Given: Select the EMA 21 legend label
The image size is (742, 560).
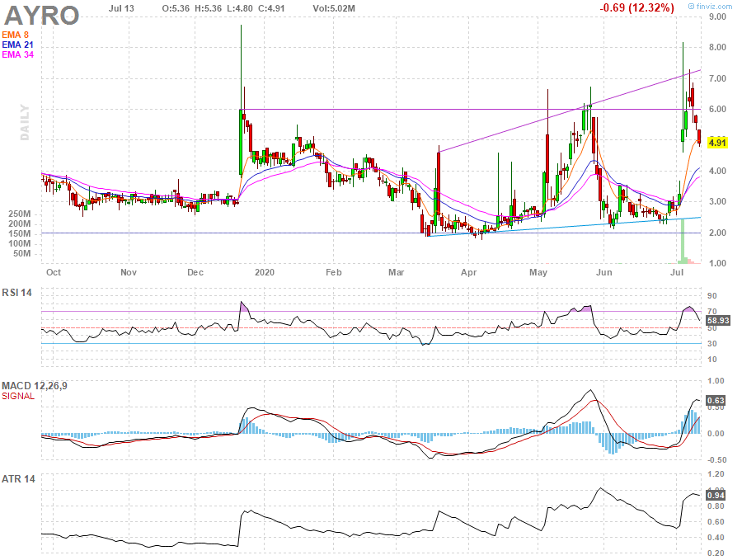Looking at the screenshot, I should [17, 45].
